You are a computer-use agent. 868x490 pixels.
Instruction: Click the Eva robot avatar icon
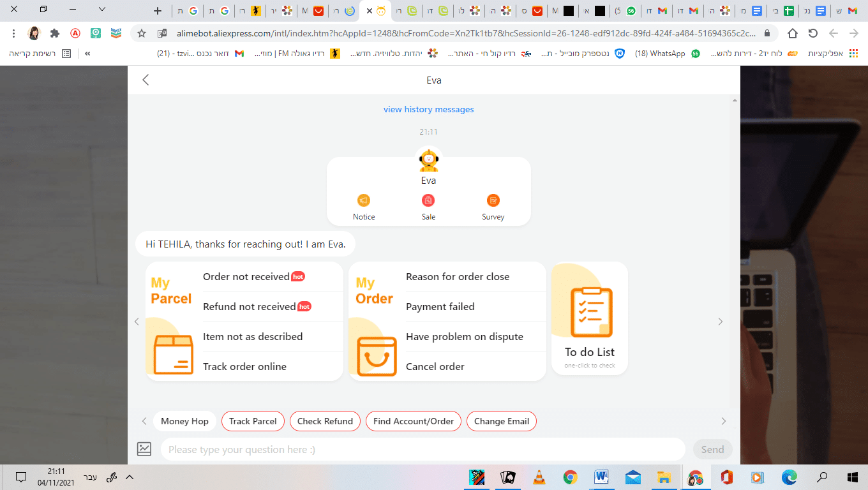click(428, 159)
